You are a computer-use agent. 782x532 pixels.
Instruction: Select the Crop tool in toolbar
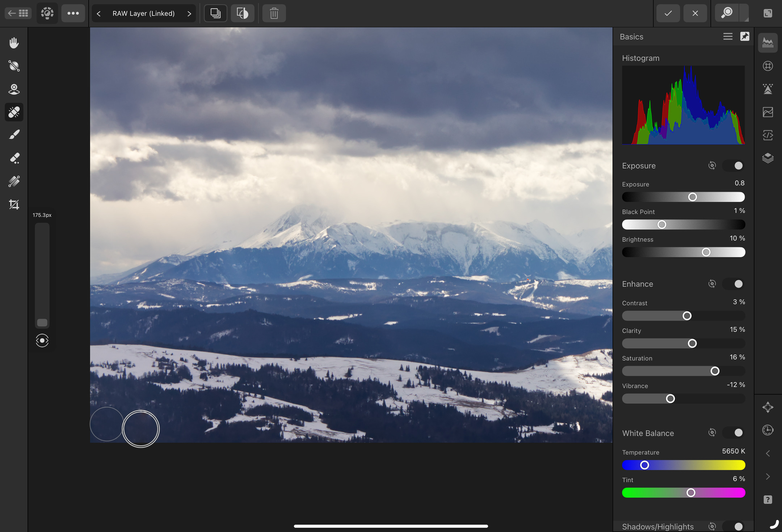[x=14, y=204]
